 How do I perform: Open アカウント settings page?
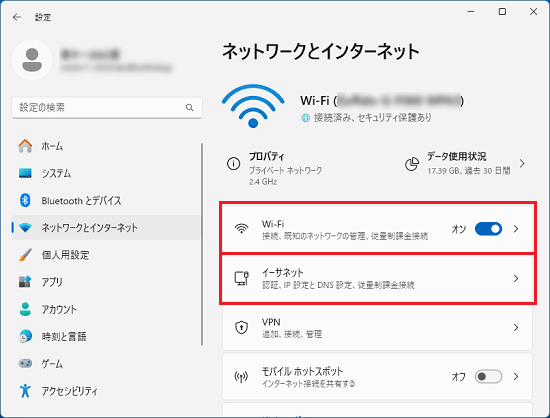[x=107, y=309]
